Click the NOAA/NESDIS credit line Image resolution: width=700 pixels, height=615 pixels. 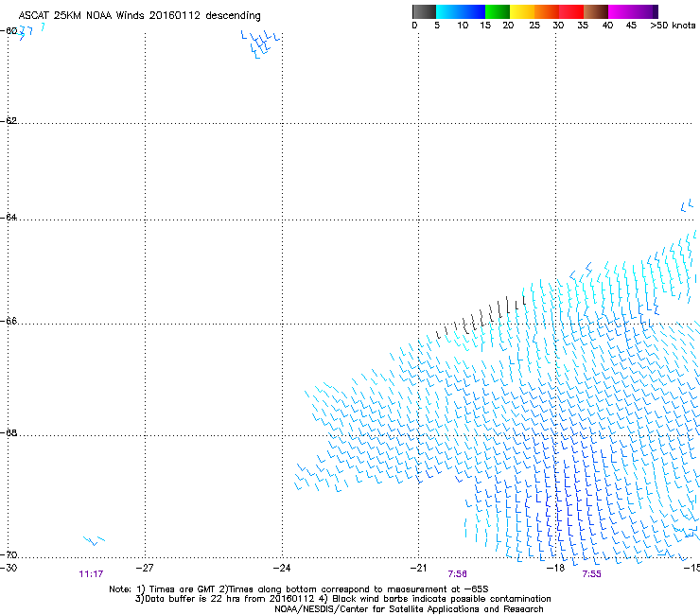click(409, 609)
